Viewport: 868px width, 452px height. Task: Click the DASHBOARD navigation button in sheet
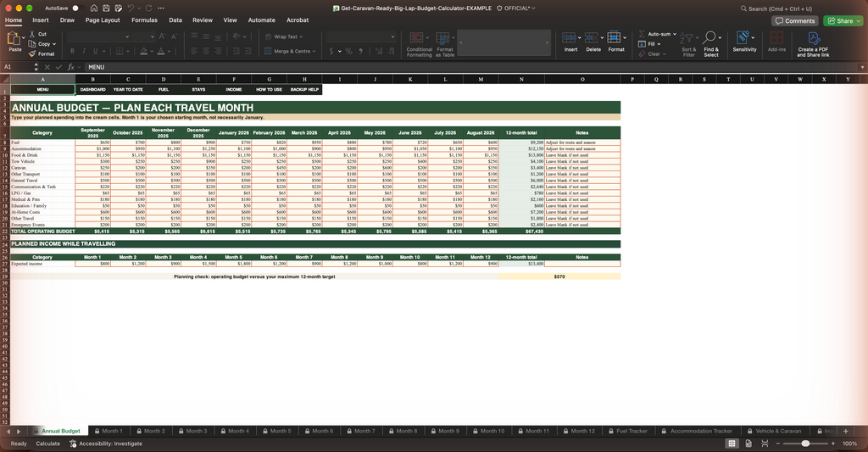point(93,89)
